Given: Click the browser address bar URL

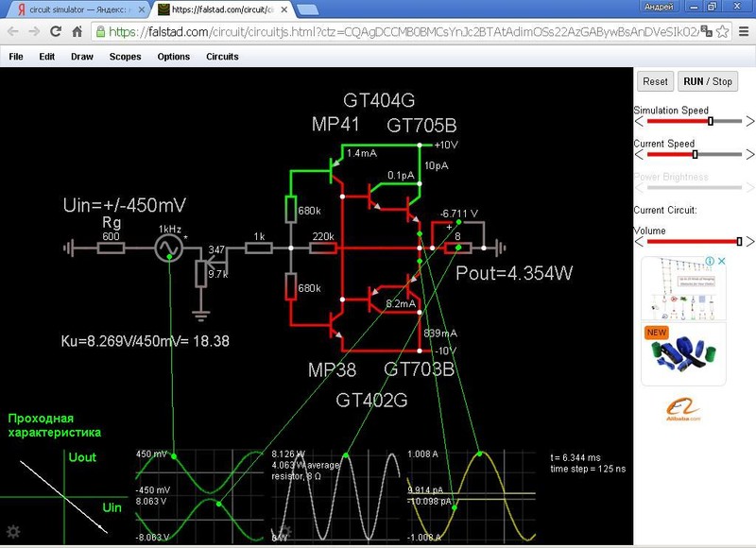Looking at the screenshot, I should (x=404, y=32).
